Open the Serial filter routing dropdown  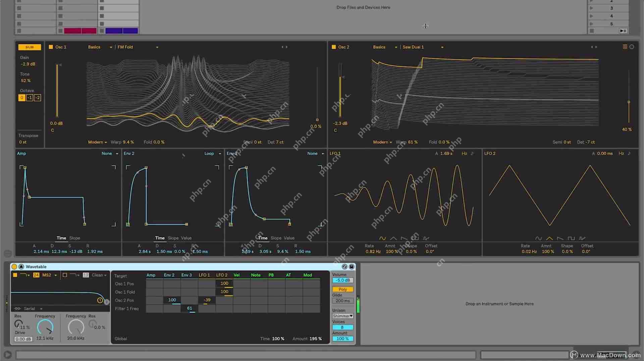(x=32, y=309)
